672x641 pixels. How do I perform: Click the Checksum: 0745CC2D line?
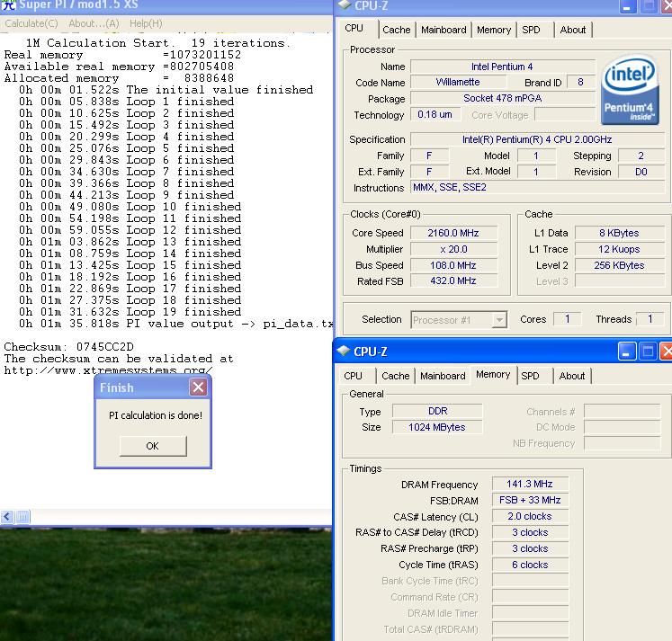(x=68, y=347)
